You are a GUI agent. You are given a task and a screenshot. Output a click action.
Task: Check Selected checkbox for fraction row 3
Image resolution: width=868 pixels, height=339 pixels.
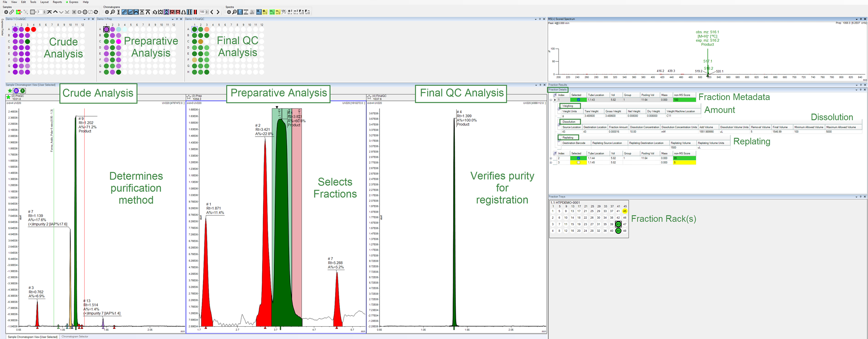[x=578, y=162]
